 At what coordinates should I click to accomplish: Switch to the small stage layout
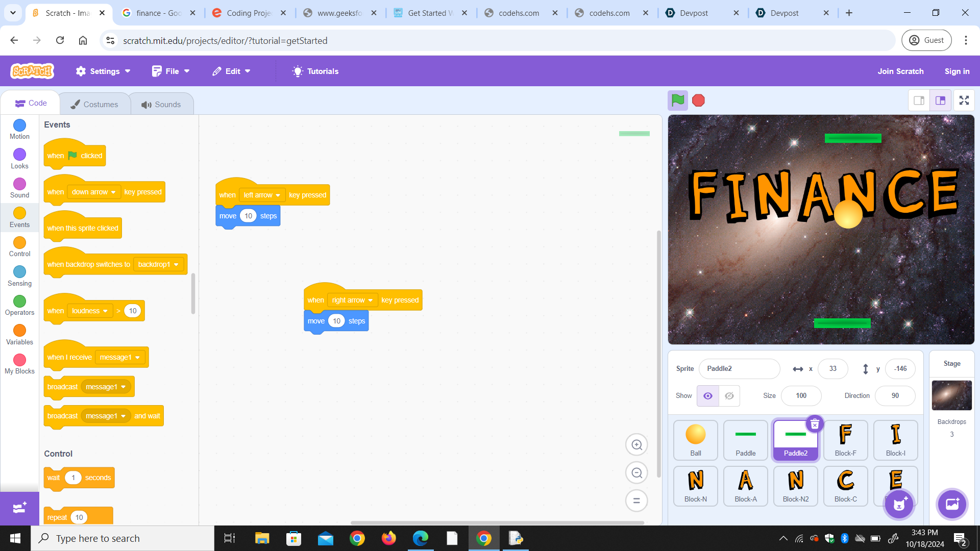919,101
